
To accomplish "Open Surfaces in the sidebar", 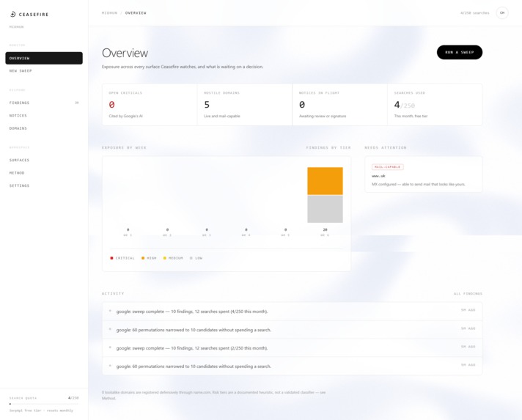I will click(x=44, y=160).
